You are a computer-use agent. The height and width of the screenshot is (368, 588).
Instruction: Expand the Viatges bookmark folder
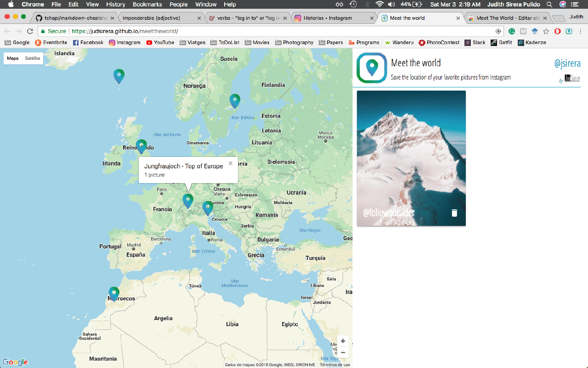pos(192,42)
